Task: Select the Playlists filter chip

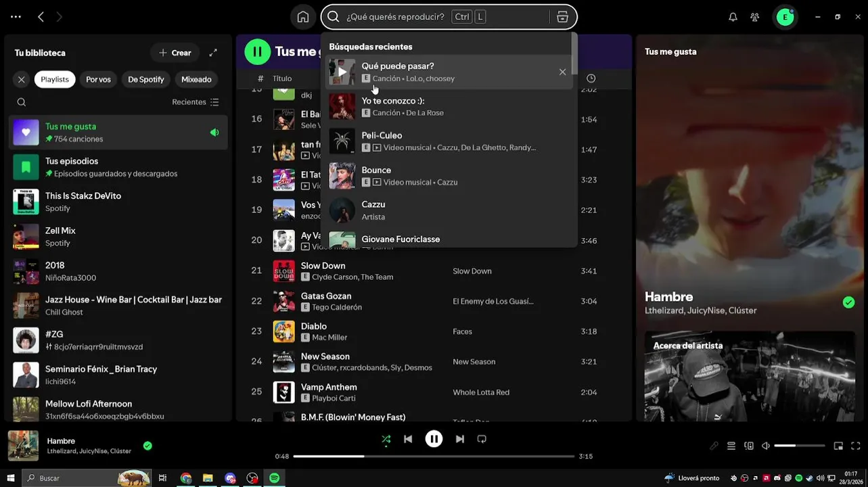Action: coord(55,79)
